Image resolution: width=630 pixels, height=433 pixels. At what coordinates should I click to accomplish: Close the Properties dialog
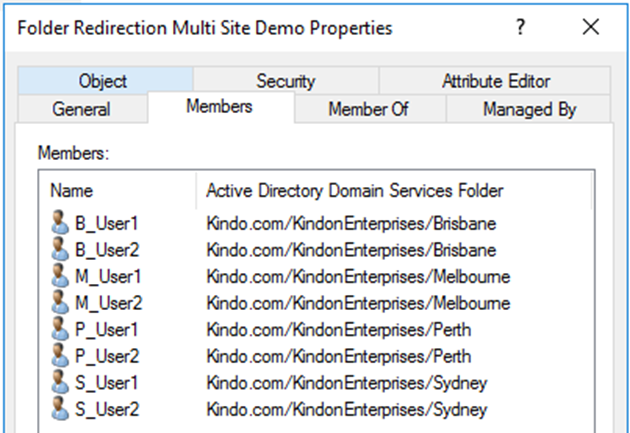(591, 27)
